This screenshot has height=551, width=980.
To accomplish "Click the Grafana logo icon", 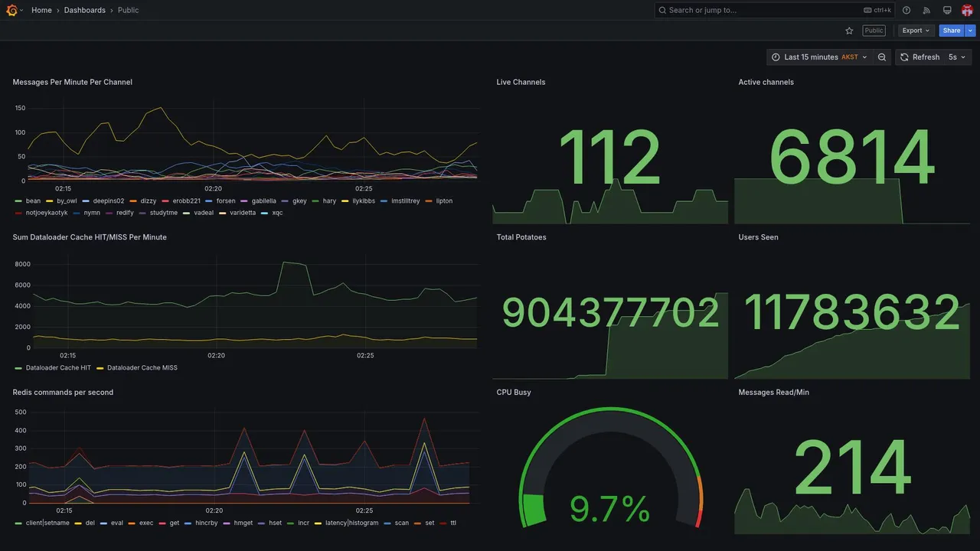I will (11, 10).
